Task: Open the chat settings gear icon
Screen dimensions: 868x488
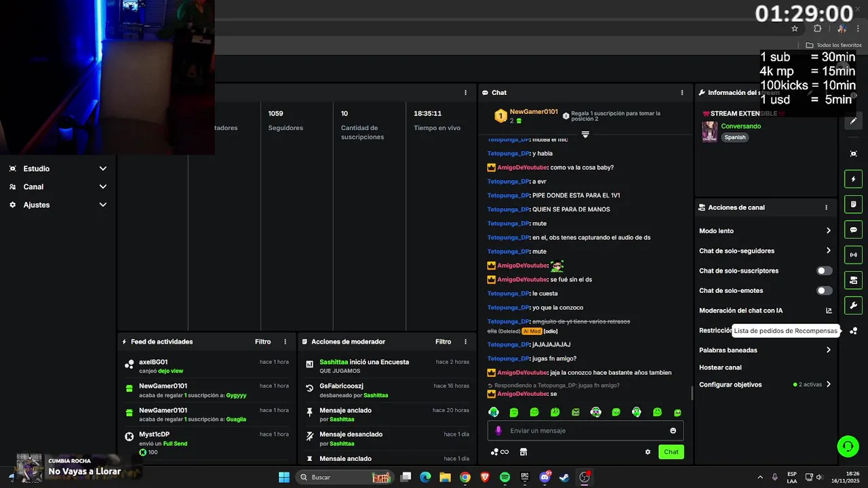Action: click(648, 452)
